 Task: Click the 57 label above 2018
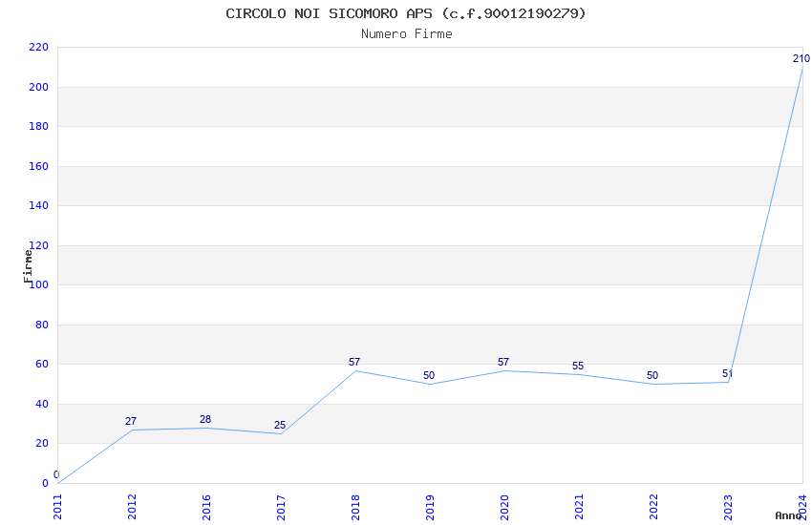[354, 362]
